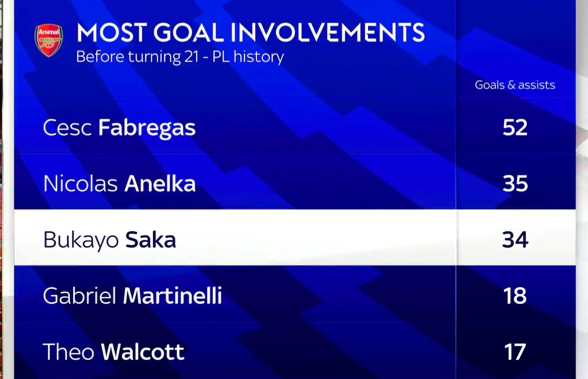The image size is (588, 379).
Task: Select the Nicolas Anelka row name
Action: click(119, 184)
